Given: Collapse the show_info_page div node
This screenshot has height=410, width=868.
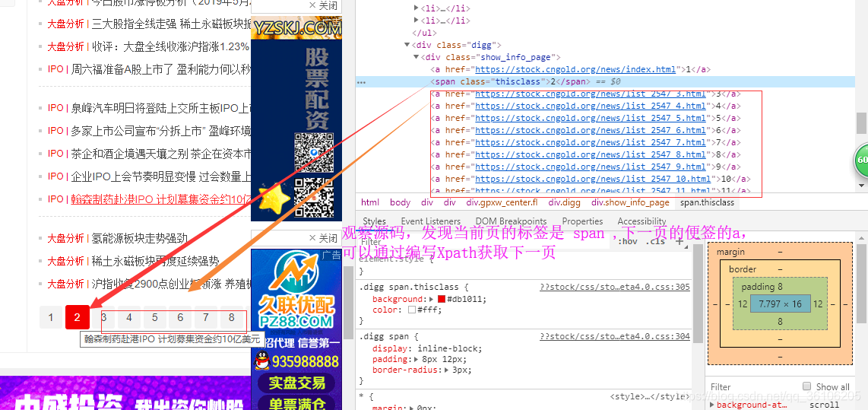Looking at the screenshot, I should click(x=417, y=57).
